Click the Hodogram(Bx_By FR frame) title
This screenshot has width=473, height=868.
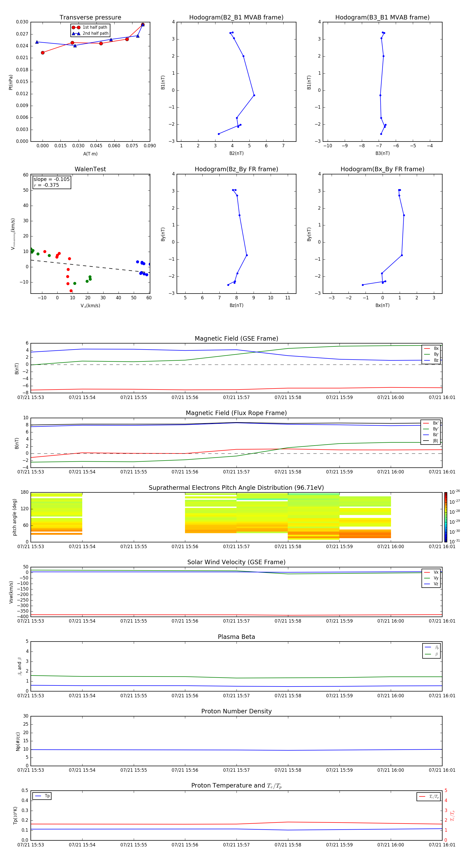382,169
